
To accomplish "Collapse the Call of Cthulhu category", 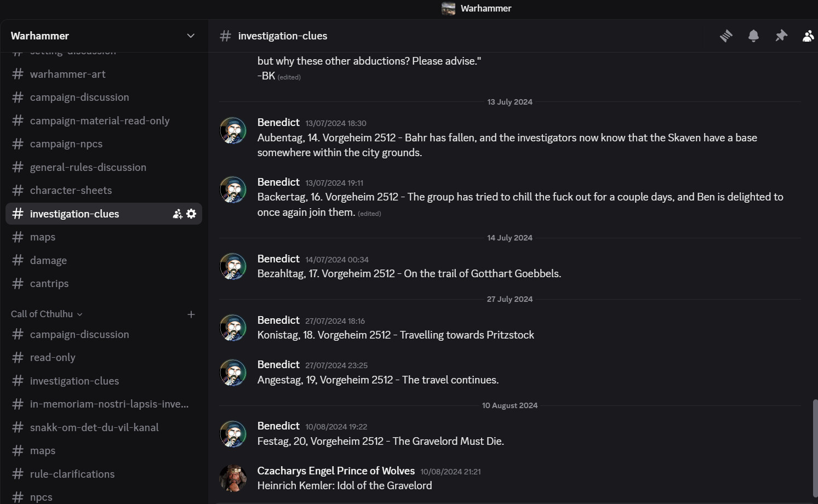I will tap(47, 314).
